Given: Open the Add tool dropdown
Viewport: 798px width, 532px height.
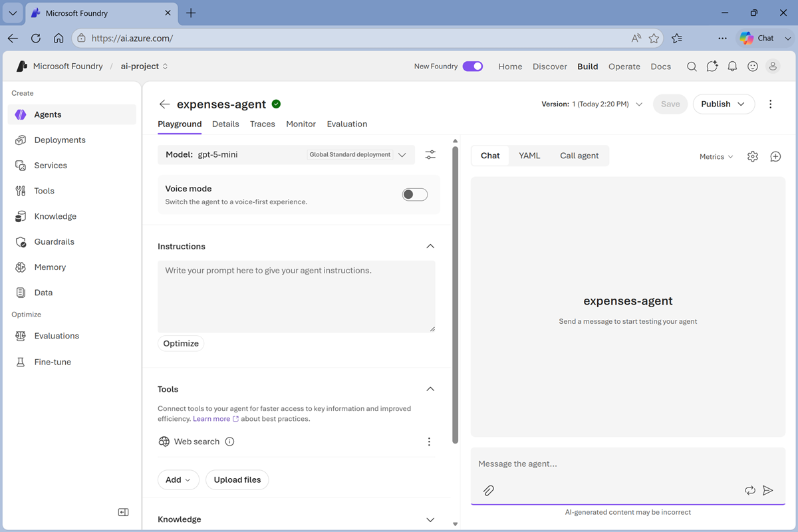Looking at the screenshot, I should click(178, 479).
